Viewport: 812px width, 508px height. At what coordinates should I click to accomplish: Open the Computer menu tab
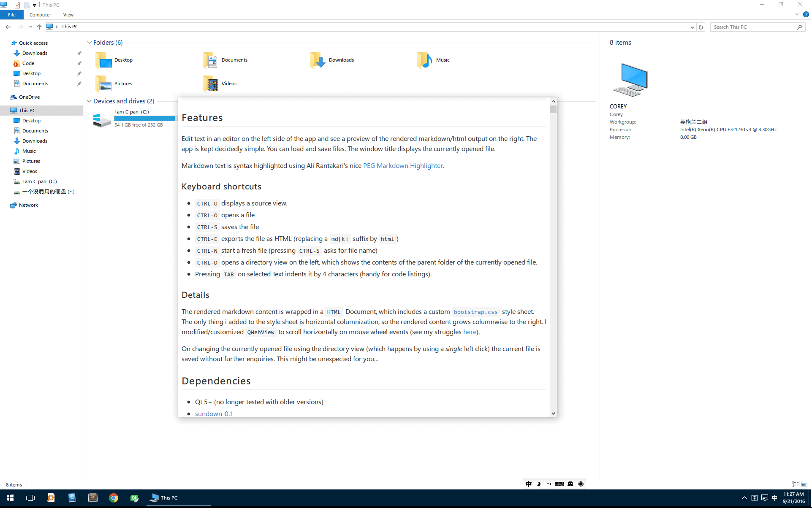coord(39,15)
